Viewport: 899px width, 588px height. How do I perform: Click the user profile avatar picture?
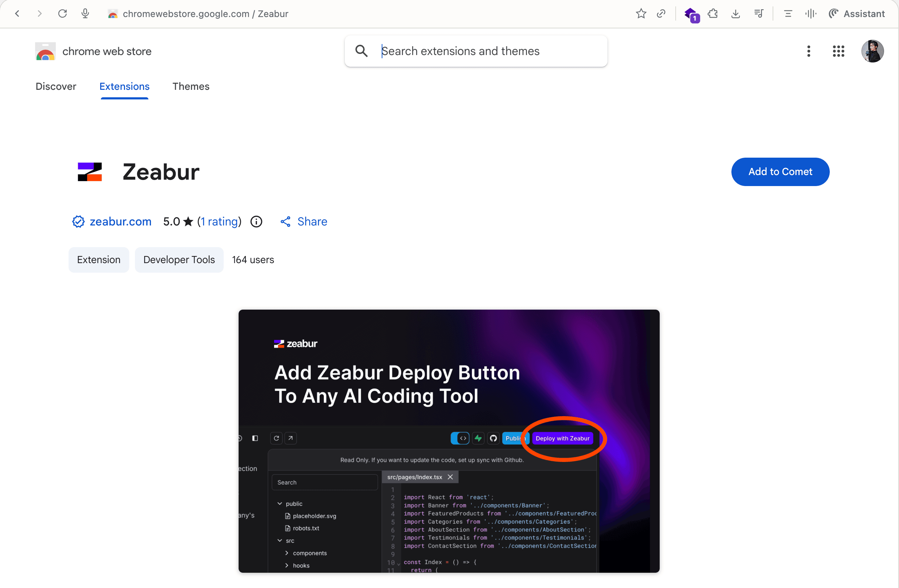point(873,51)
